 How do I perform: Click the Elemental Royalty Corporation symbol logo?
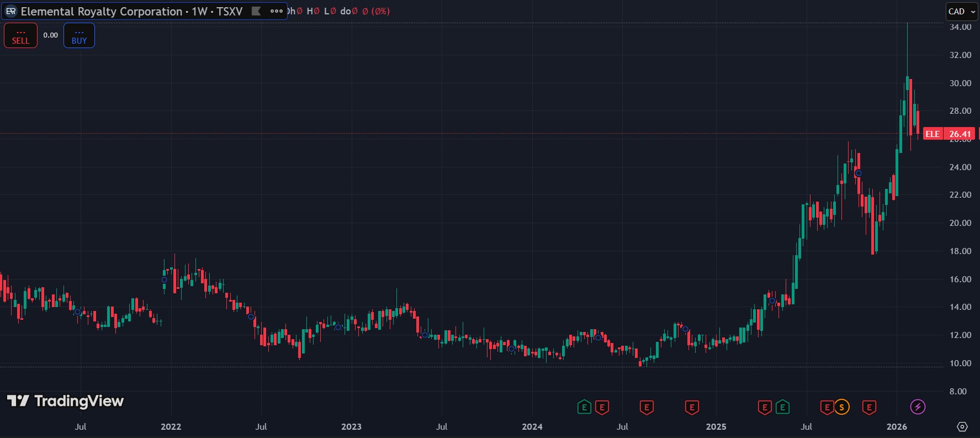tap(10, 12)
